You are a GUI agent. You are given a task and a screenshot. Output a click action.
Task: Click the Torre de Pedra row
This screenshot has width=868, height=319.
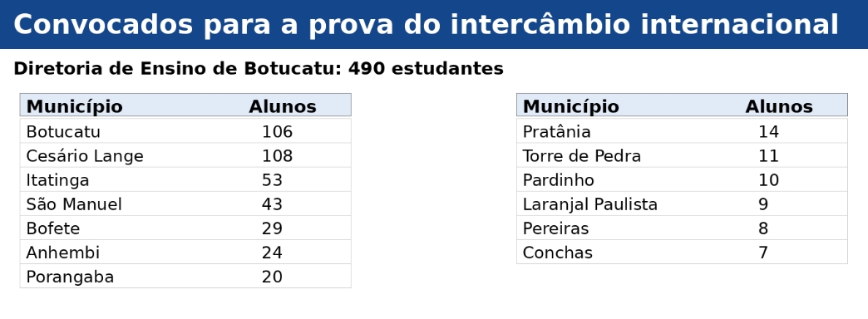click(682, 155)
